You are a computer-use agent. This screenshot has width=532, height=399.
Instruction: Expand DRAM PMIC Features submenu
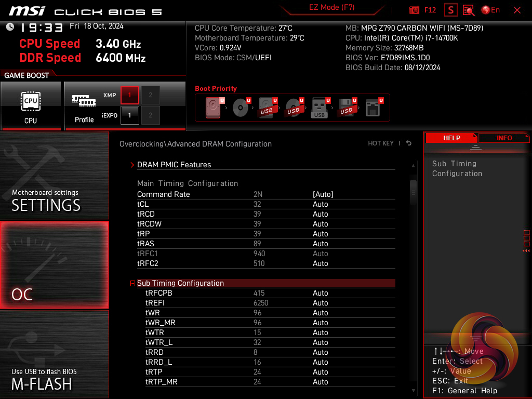click(174, 165)
